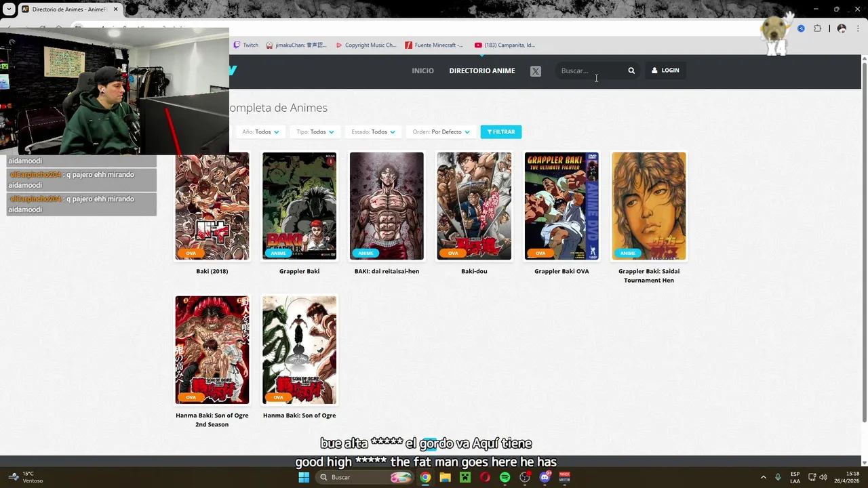Switch the ESP LAA input language indicator

point(795,477)
